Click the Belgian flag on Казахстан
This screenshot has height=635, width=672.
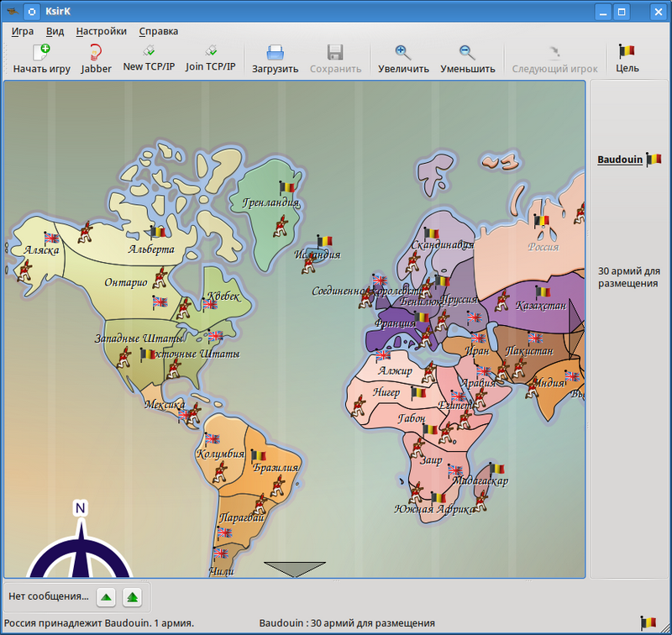click(543, 292)
